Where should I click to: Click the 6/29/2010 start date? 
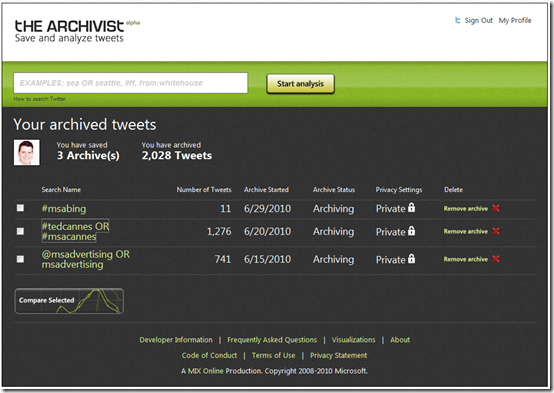coord(267,209)
